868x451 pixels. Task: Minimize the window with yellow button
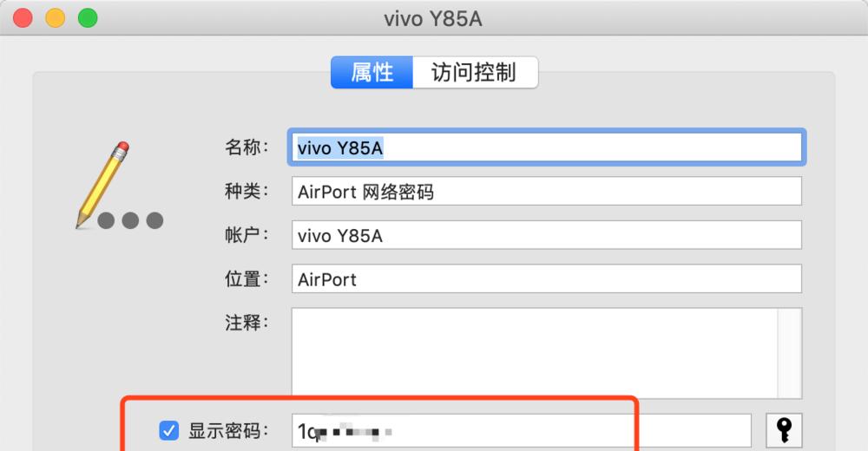coord(56,17)
